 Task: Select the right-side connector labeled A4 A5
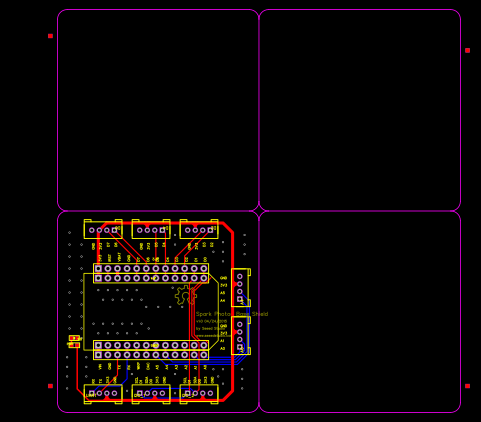[x=241, y=288]
